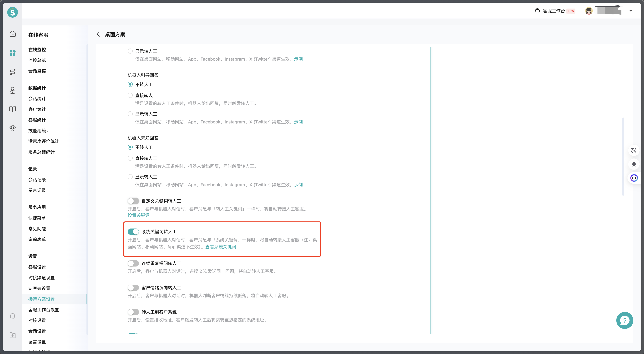This screenshot has width=644, height=354.
Task: Open 会话设置 in sidebar
Action: coord(37,331)
